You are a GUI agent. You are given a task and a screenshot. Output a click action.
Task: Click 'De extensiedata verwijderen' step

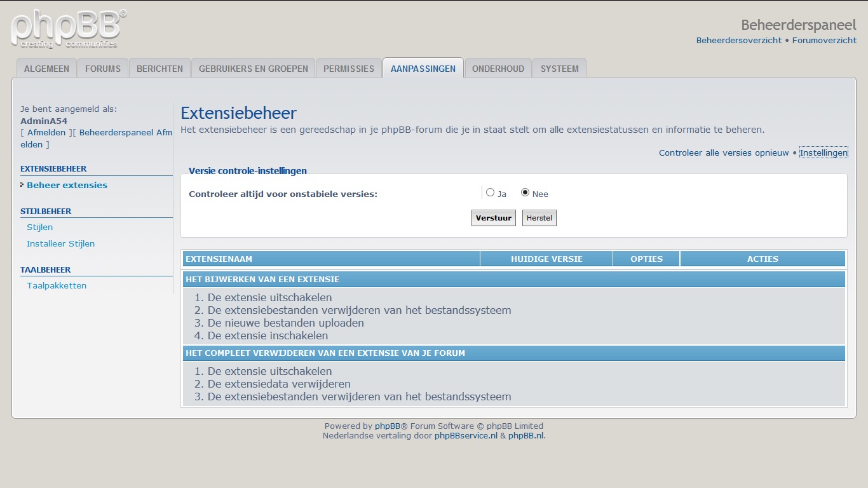coord(279,384)
